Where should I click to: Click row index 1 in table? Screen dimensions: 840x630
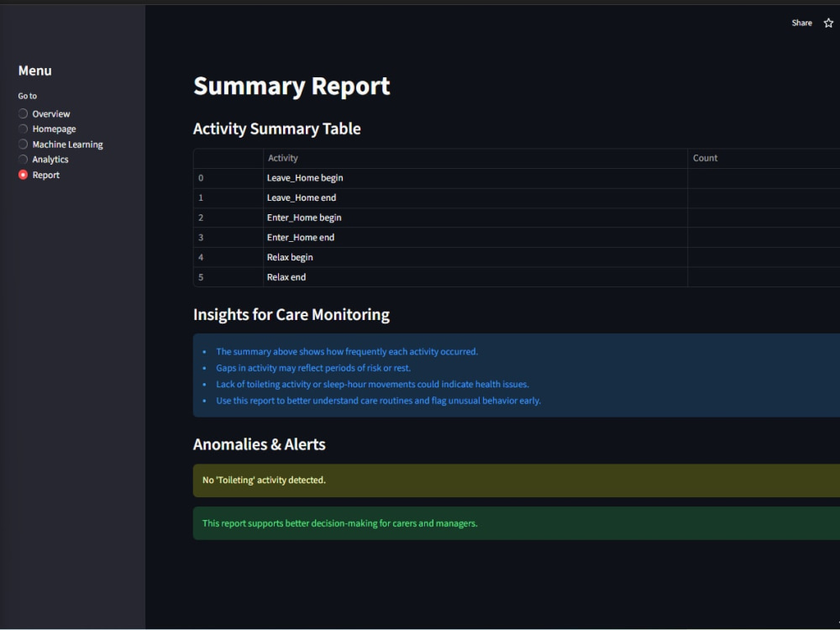point(228,197)
